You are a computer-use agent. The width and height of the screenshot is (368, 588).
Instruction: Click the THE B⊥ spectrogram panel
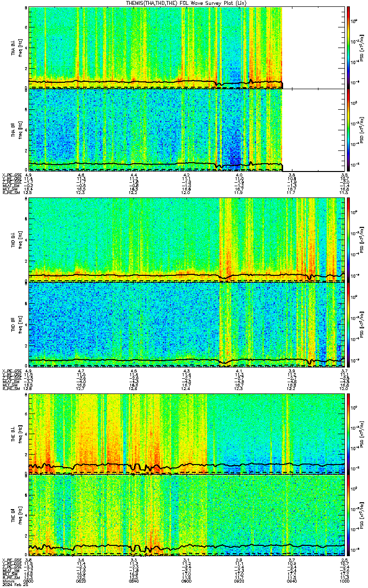coord(186,433)
